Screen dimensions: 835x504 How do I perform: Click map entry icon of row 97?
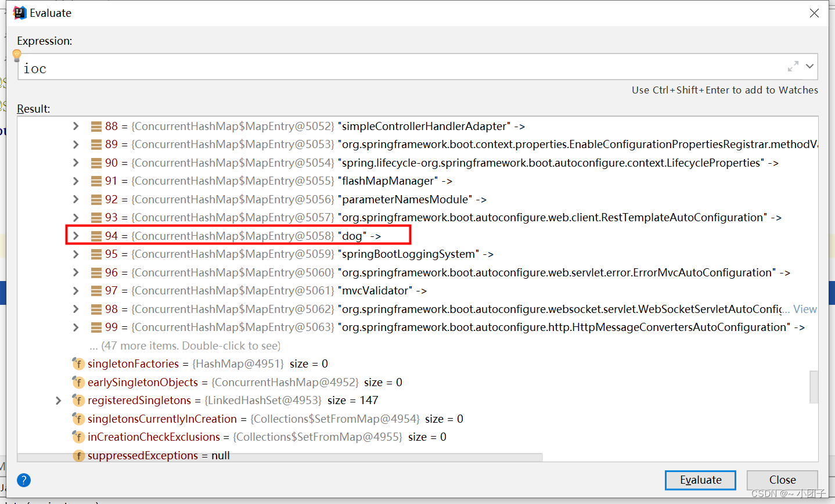(x=96, y=290)
